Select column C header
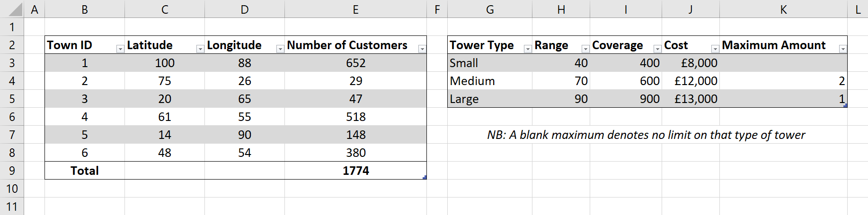The height and width of the screenshot is (215, 868). coord(165,9)
